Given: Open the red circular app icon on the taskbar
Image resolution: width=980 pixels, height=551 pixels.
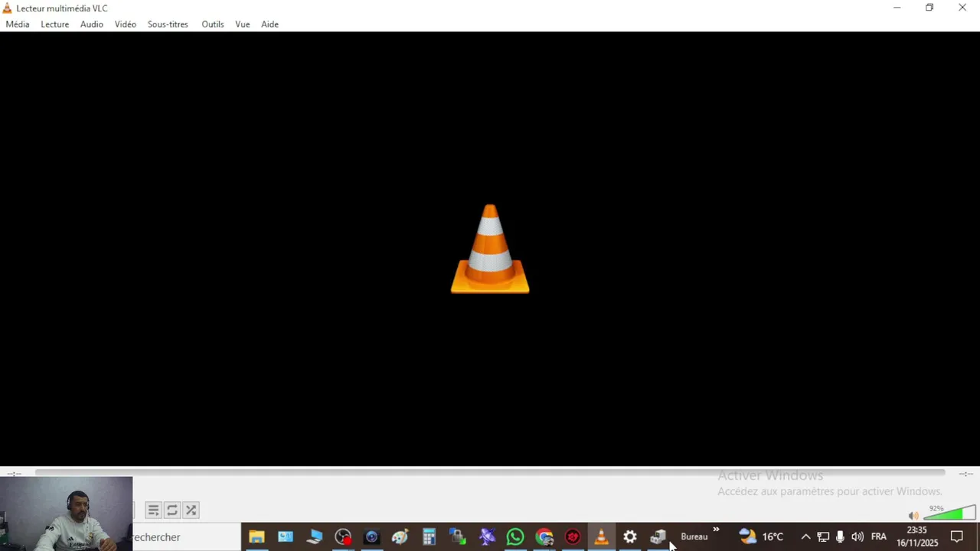Looking at the screenshot, I should point(573,537).
